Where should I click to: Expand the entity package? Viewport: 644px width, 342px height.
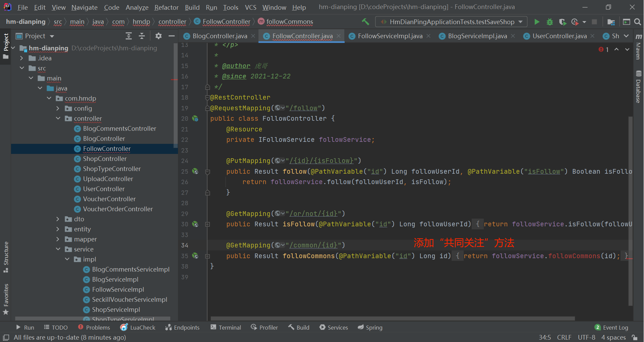tap(58, 229)
